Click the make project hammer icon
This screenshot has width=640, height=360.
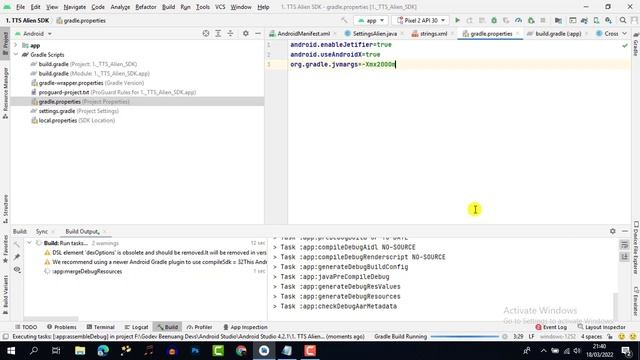point(344,20)
